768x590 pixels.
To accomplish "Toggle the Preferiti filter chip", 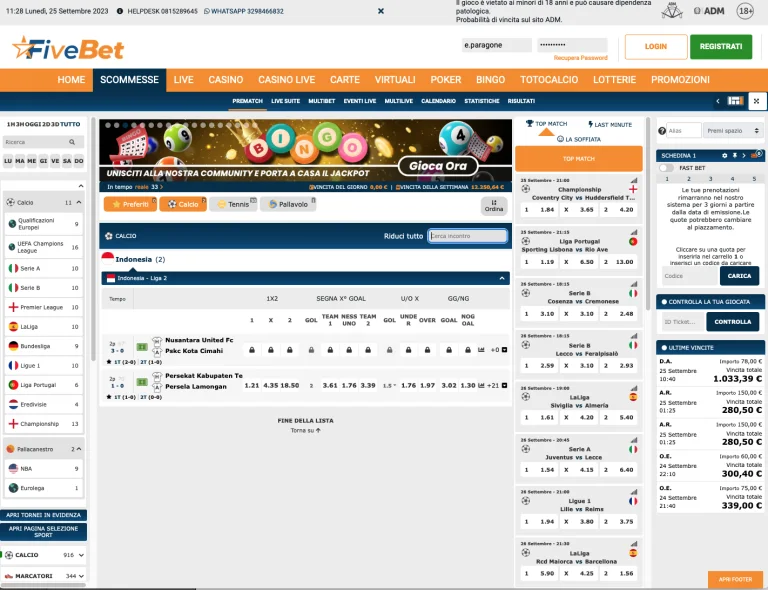I will pos(130,204).
